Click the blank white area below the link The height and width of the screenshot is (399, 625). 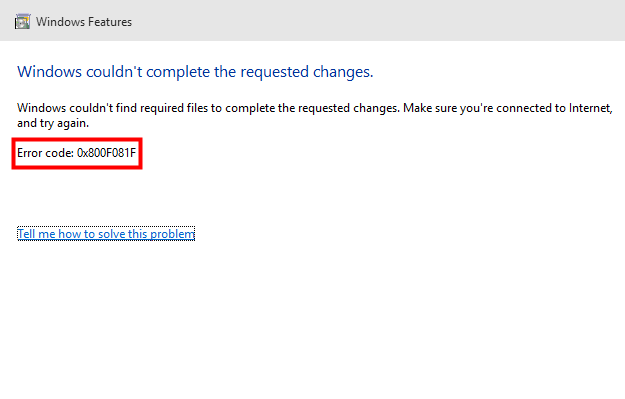(312, 319)
